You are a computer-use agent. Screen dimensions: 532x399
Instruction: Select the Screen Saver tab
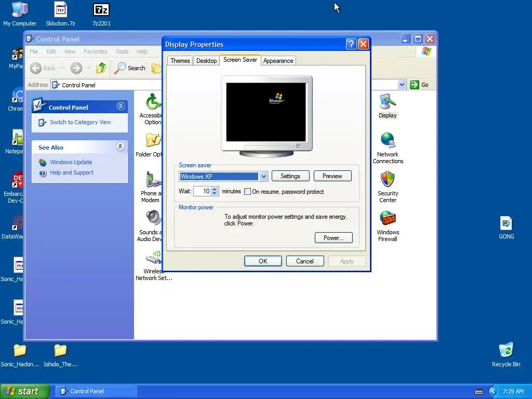click(x=240, y=60)
